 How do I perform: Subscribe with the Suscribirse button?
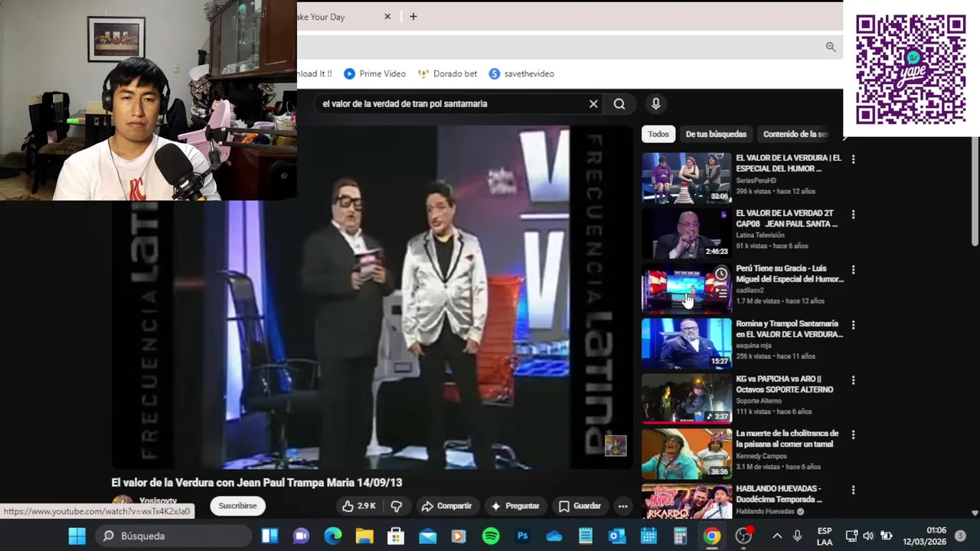[237, 506]
